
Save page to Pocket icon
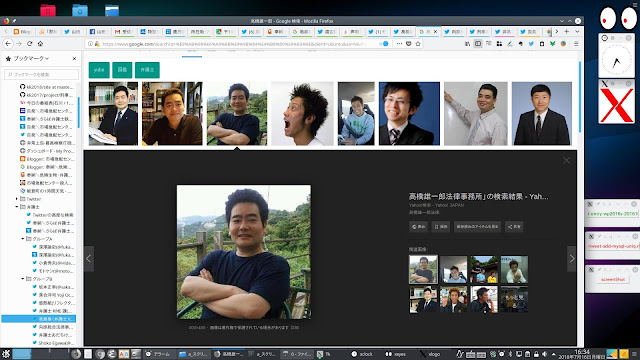pyautogui.click(x=409, y=44)
